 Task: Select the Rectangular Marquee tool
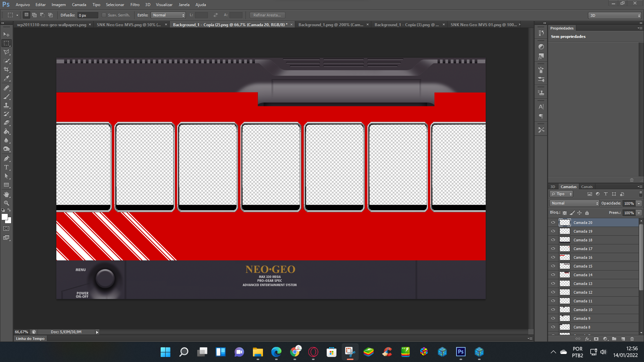click(6, 43)
